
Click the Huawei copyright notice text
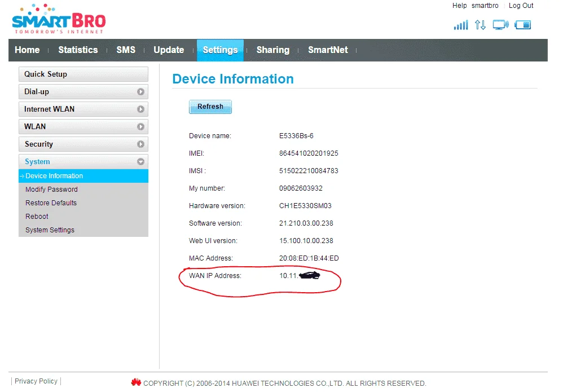pos(284,384)
